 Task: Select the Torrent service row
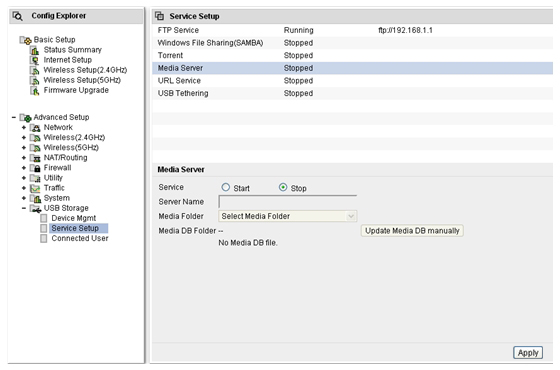352,55
